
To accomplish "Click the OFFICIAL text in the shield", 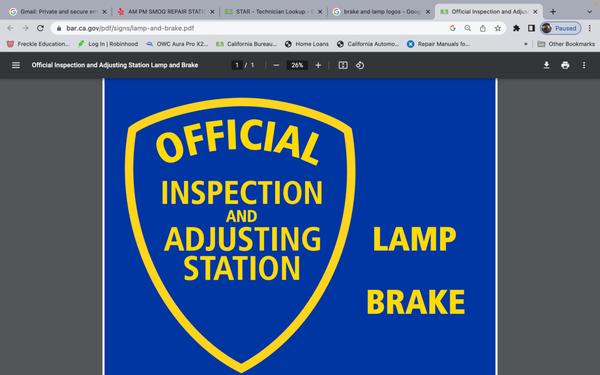I will point(237,141).
